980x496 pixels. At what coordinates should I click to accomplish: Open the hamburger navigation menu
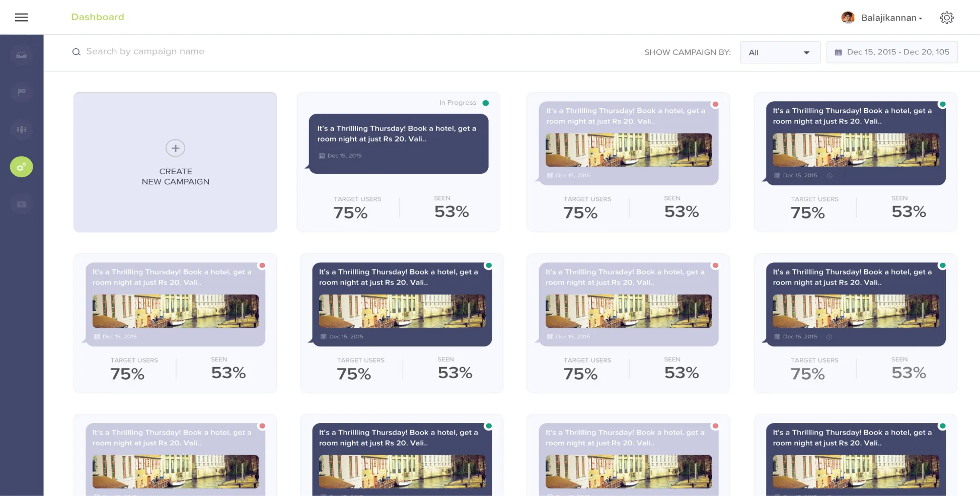pyautogui.click(x=21, y=18)
